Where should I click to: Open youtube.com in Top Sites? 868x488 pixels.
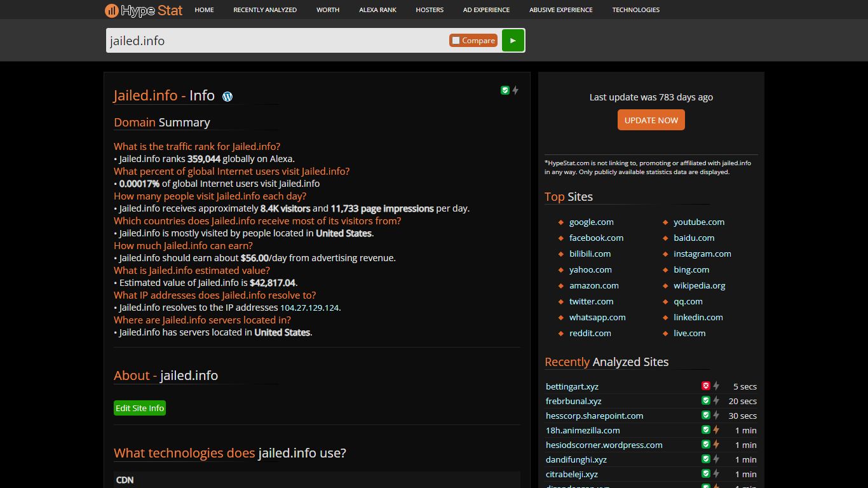point(699,222)
